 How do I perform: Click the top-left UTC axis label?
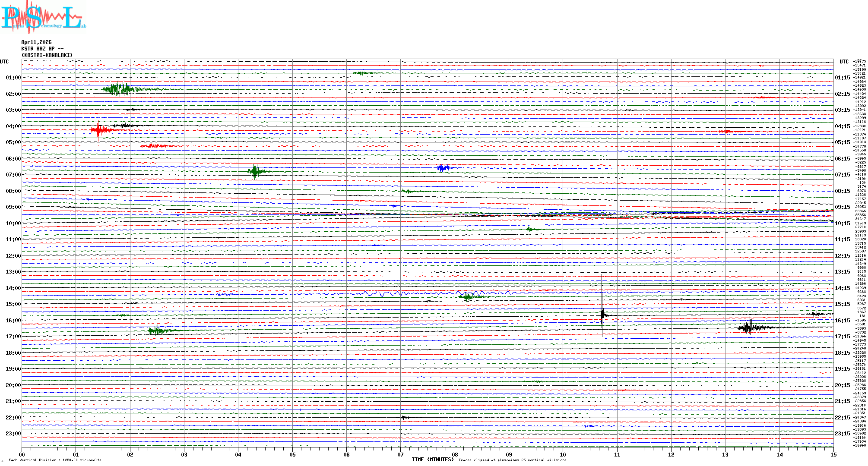(x=4, y=62)
